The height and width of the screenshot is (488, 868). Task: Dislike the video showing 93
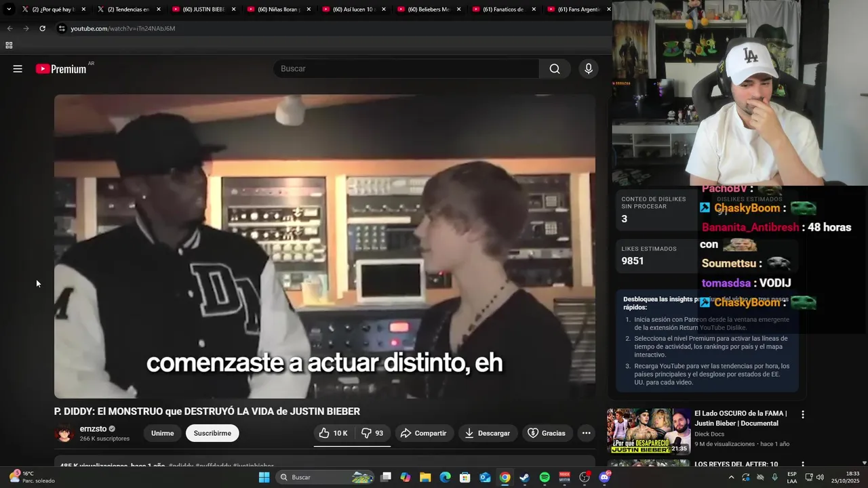pyautogui.click(x=372, y=433)
